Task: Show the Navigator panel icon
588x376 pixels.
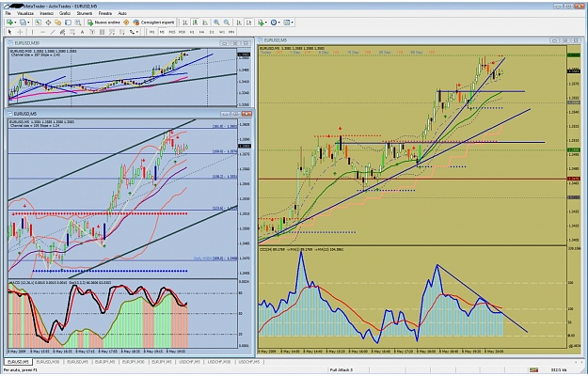Action: (57, 23)
